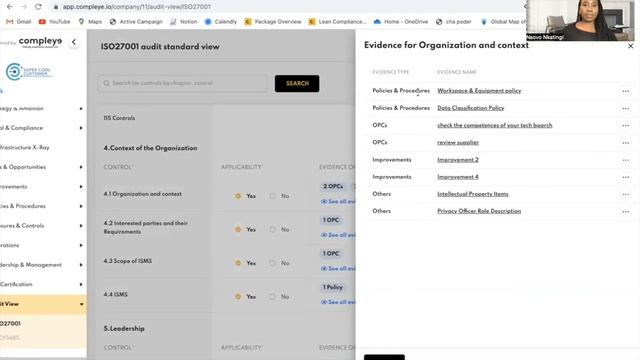
Task: Select Yes for 4.4 ISMS
Action: coord(238,296)
